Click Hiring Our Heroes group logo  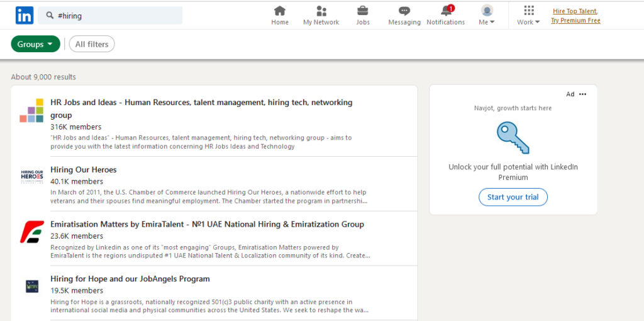pyautogui.click(x=31, y=176)
